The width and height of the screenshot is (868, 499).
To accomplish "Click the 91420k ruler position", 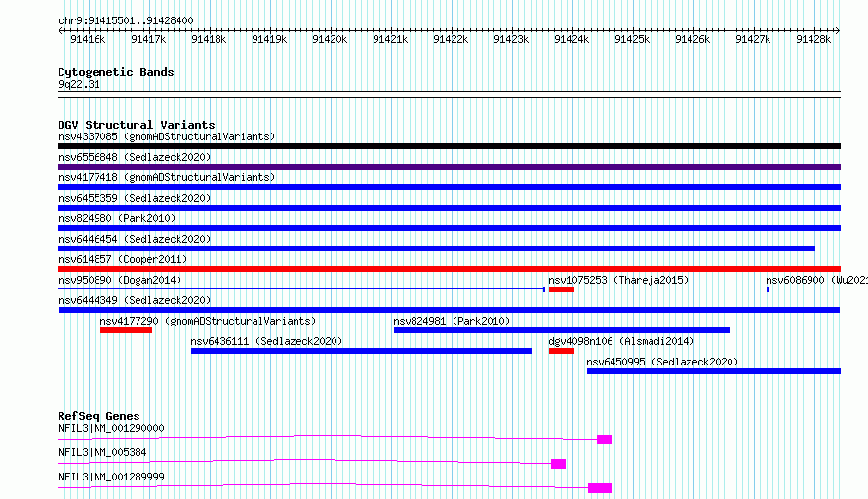I will (330, 39).
